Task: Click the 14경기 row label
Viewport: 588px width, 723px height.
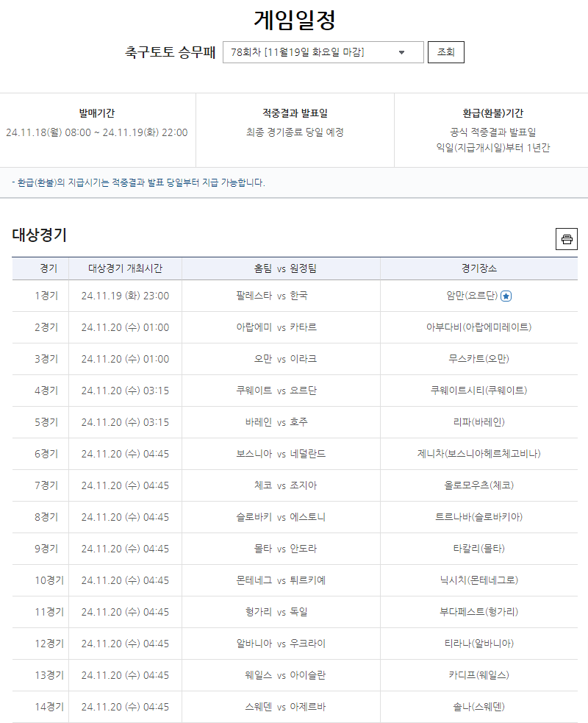Action: [49, 707]
